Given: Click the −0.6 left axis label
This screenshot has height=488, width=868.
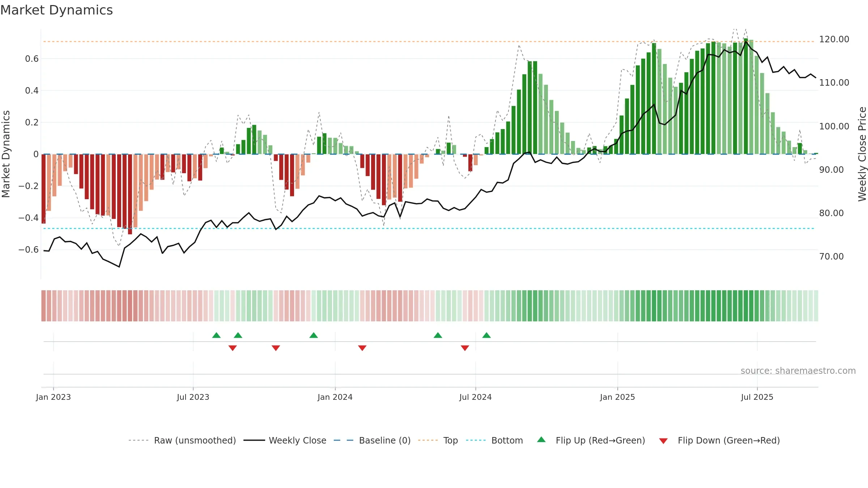Looking at the screenshot, I should coord(29,249).
